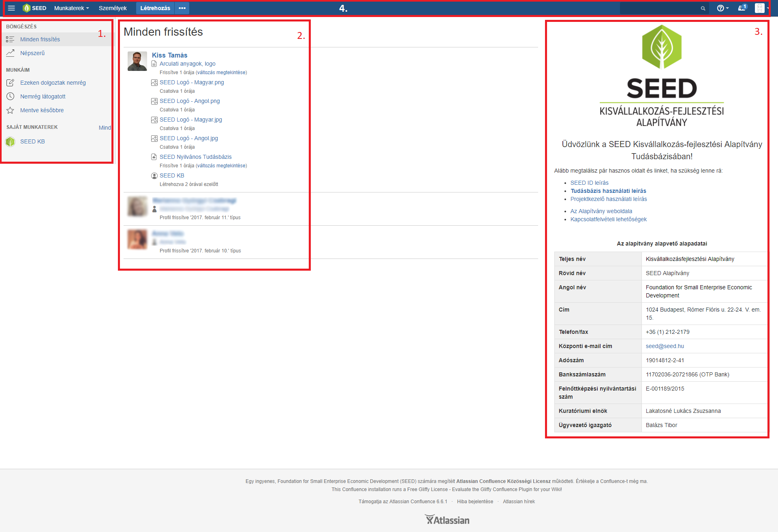Open Mentve későbbre star item
The image size is (778, 532).
pos(42,110)
